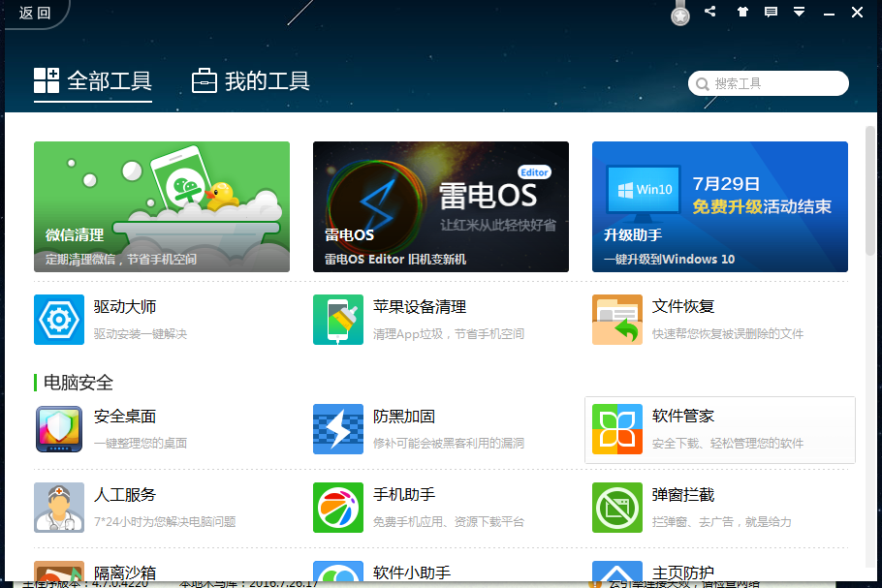Viewport: 882px width, 588px height.
Task: Click the search magnifier icon
Action: point(702,83)
